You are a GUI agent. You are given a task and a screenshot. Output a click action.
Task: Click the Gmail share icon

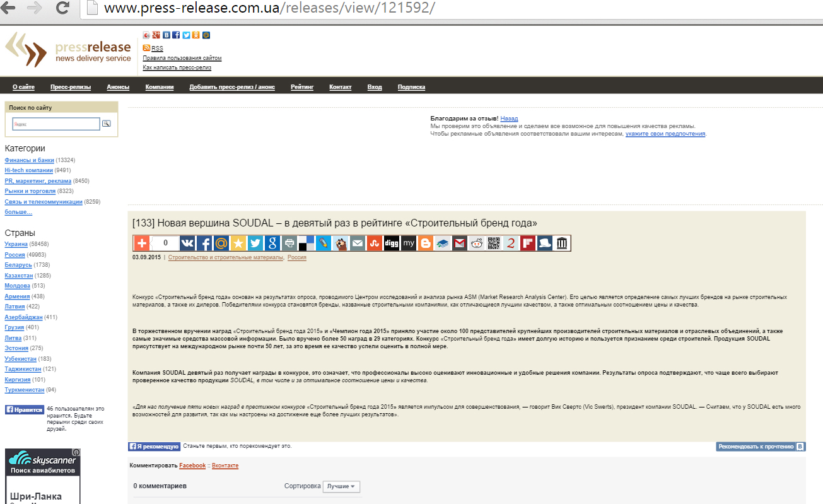(460, 243)
